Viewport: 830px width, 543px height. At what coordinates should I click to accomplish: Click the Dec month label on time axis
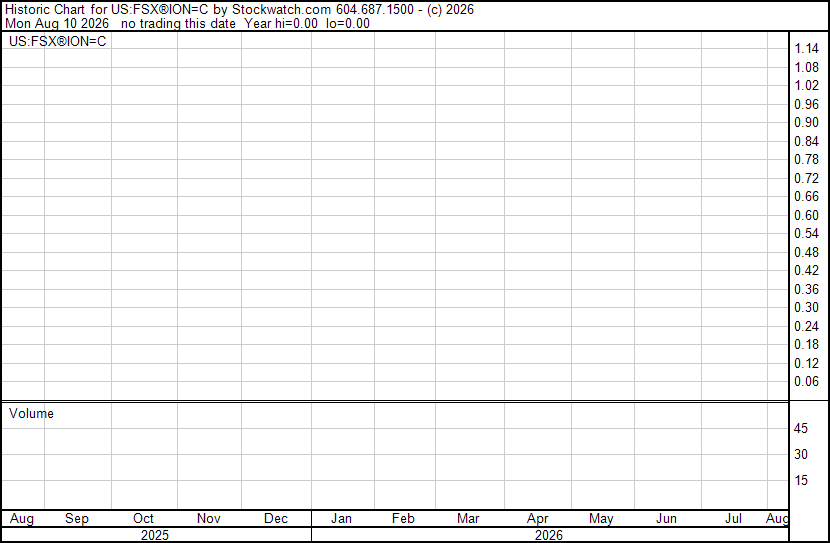point(276,519)
